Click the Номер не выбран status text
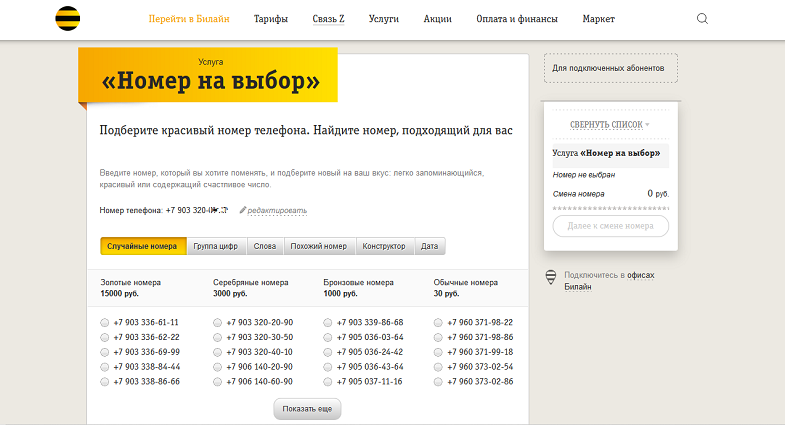The image size is (785, 425). (x=584, y=175)
